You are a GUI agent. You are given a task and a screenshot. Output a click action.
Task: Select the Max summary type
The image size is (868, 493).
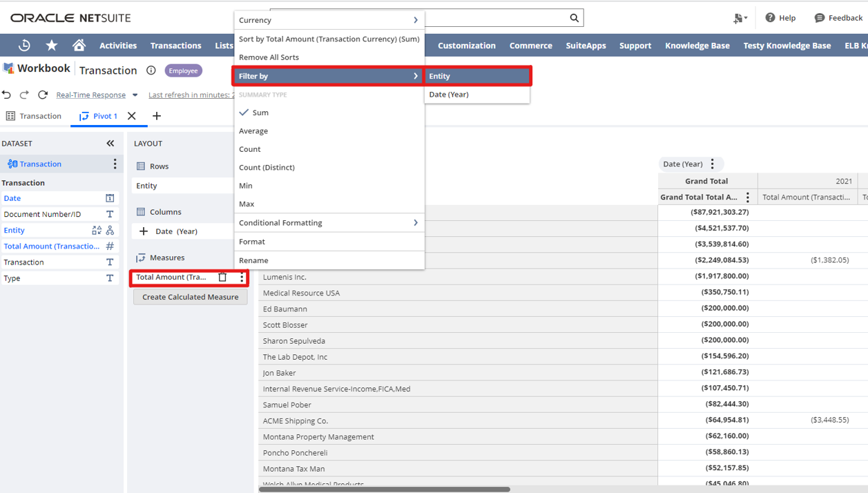[329, 204]
